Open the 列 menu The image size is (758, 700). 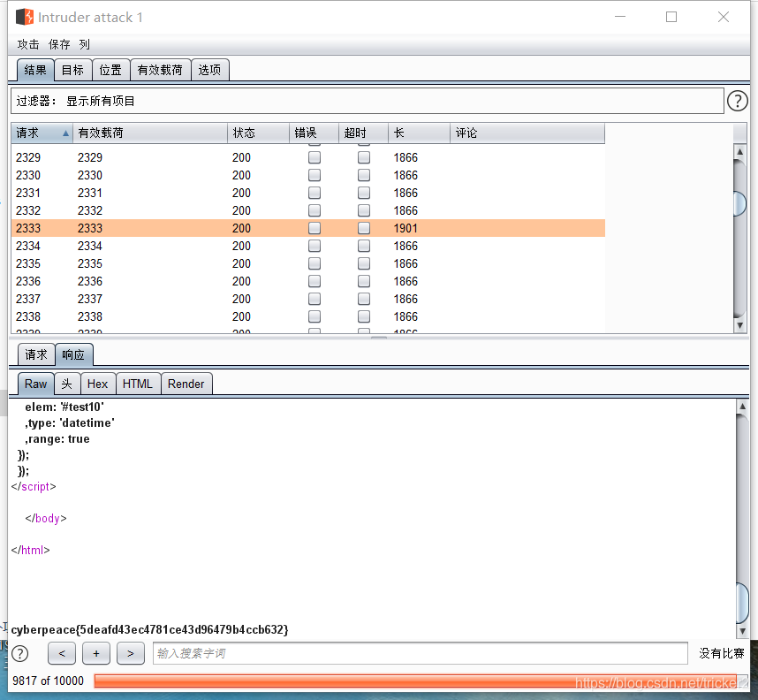pyautogui.click(x=85, y=44)
